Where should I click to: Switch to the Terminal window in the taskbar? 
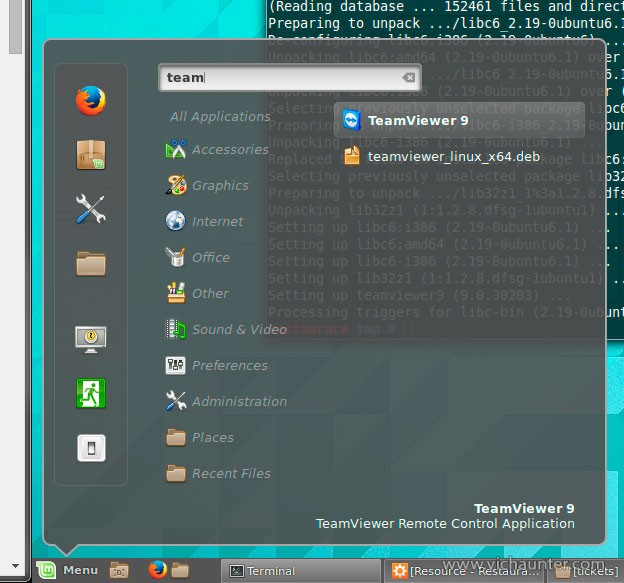point(300,571)
